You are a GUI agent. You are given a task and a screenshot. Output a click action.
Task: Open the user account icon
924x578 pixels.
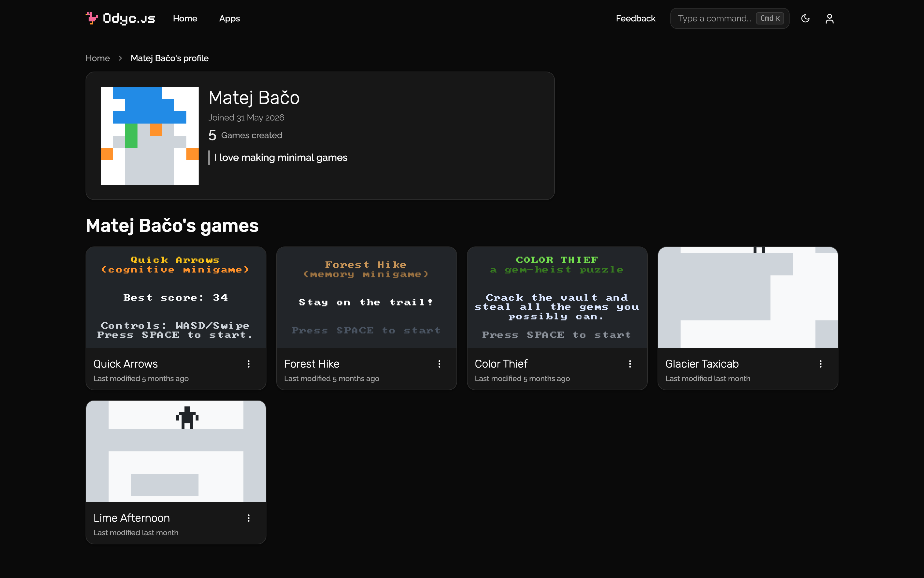click(829, 18)
